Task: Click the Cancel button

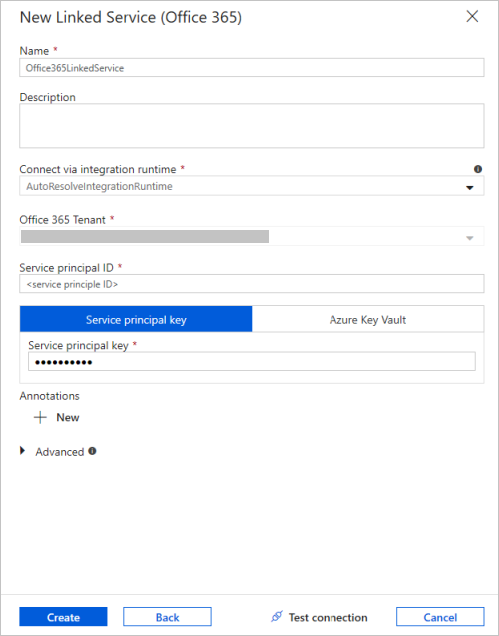Action: 440,617
